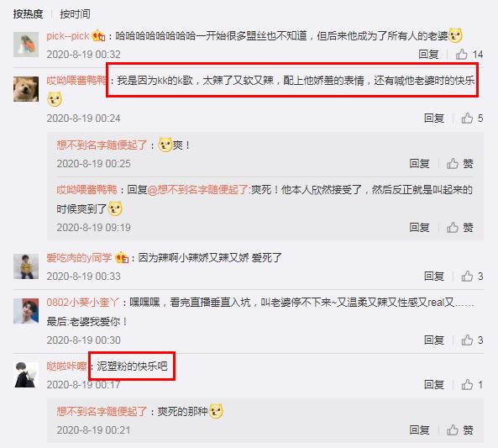This screenshot has width=498, height=448.
Task: Open 0802小葵小奎丫's profile link
Action: click(83, 303)
